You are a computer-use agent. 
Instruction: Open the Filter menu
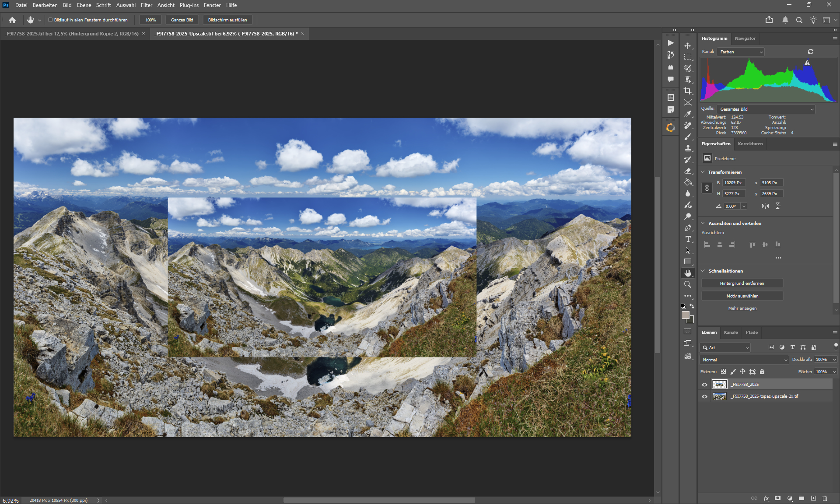tap(146, 5)
